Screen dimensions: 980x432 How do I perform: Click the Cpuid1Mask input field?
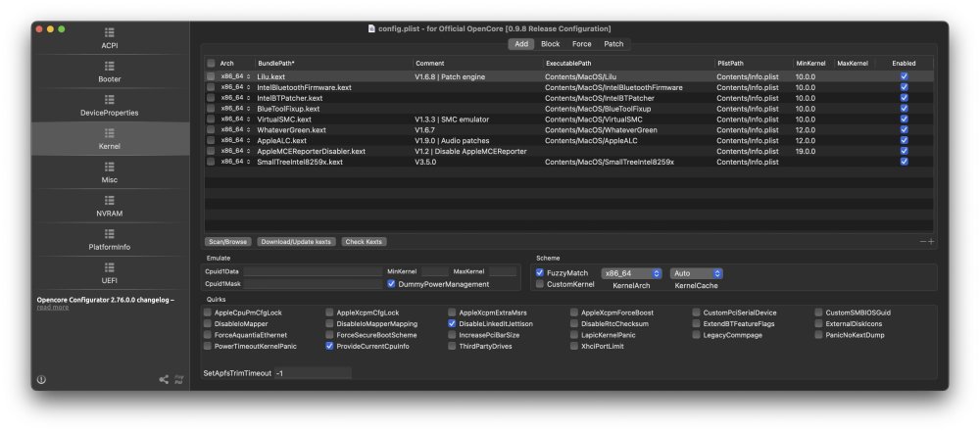click(x=313, y=283)
